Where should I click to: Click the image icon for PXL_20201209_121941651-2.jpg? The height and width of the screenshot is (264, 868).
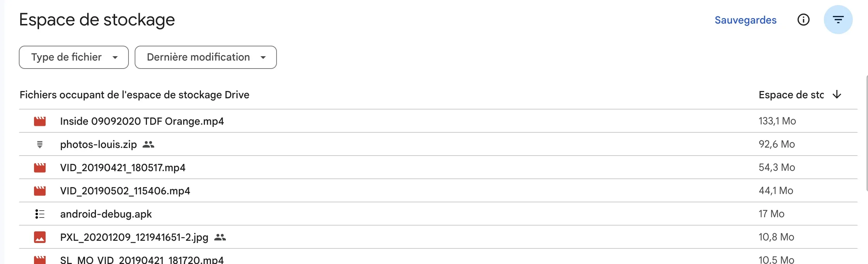(40, 237)
